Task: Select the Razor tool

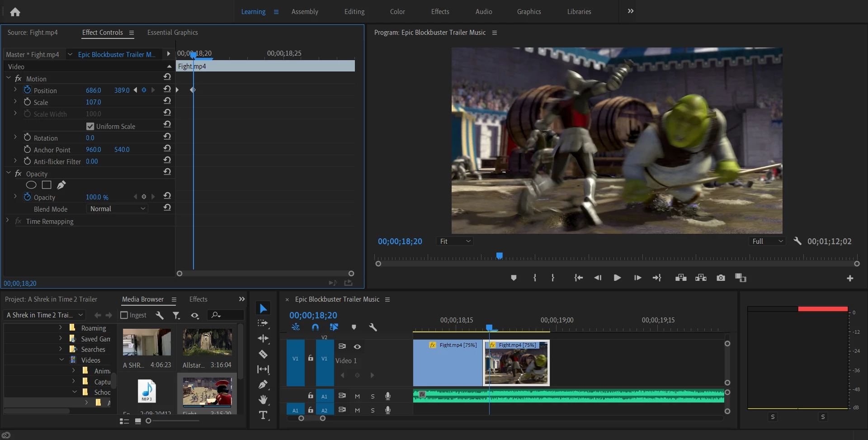Action: click(x=263, y=354)
